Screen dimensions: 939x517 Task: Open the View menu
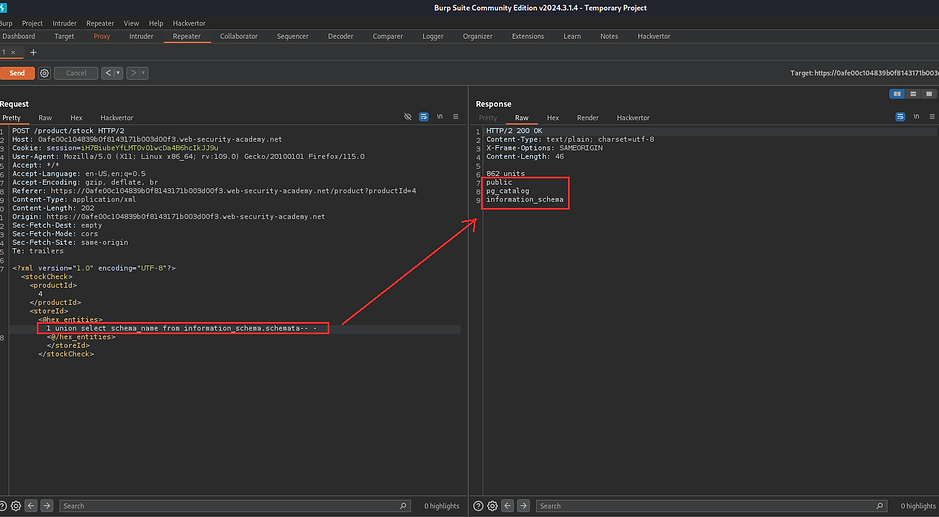131,23
